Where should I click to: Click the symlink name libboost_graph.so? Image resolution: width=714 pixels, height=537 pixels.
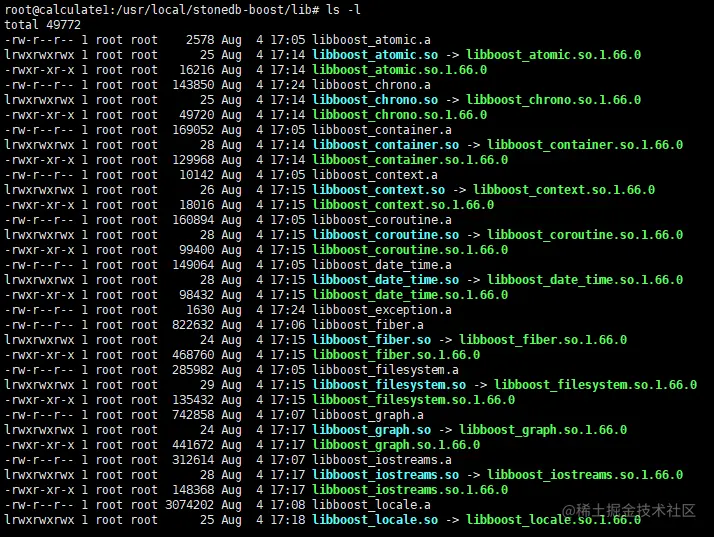(x=371, y=431)
